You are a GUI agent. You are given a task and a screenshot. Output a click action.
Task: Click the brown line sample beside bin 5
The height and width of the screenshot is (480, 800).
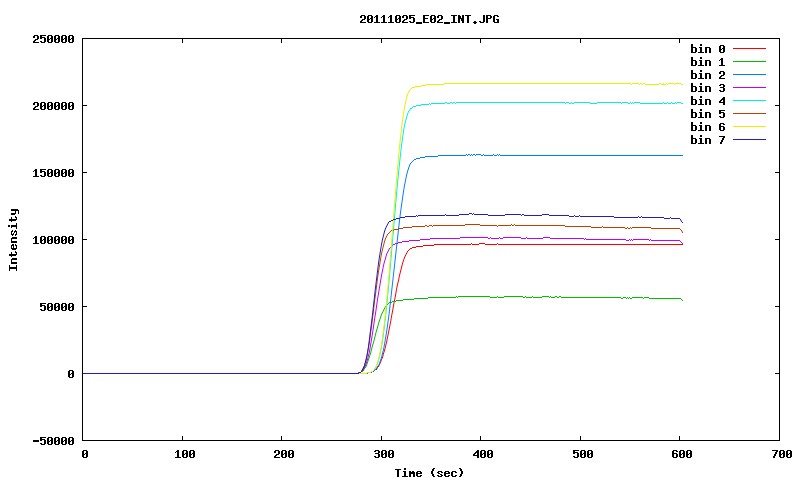tap(749, 114)
